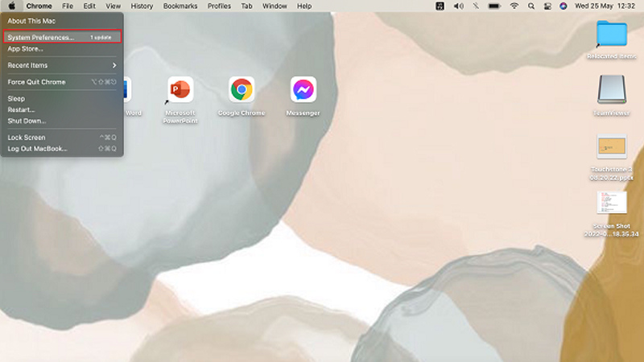This screenshot has width=644, height=362.
Task: Click the Wi-Fi icon in menu bar
Action: click(x=514, y=6)
